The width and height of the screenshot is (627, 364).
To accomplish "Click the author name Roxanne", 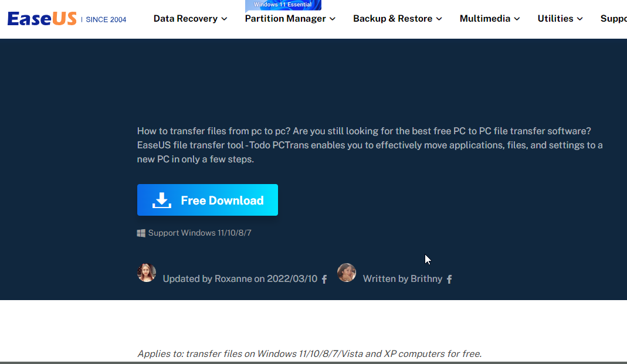I will 233,279.
